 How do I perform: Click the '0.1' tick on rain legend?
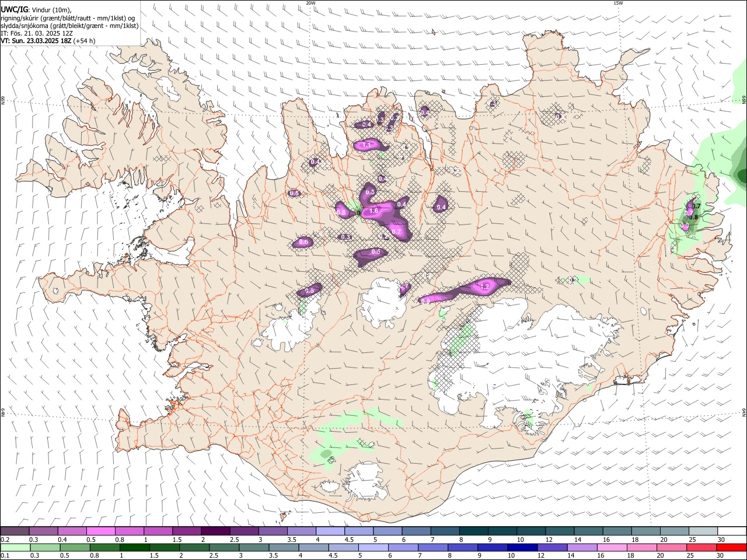pos(5,556)
